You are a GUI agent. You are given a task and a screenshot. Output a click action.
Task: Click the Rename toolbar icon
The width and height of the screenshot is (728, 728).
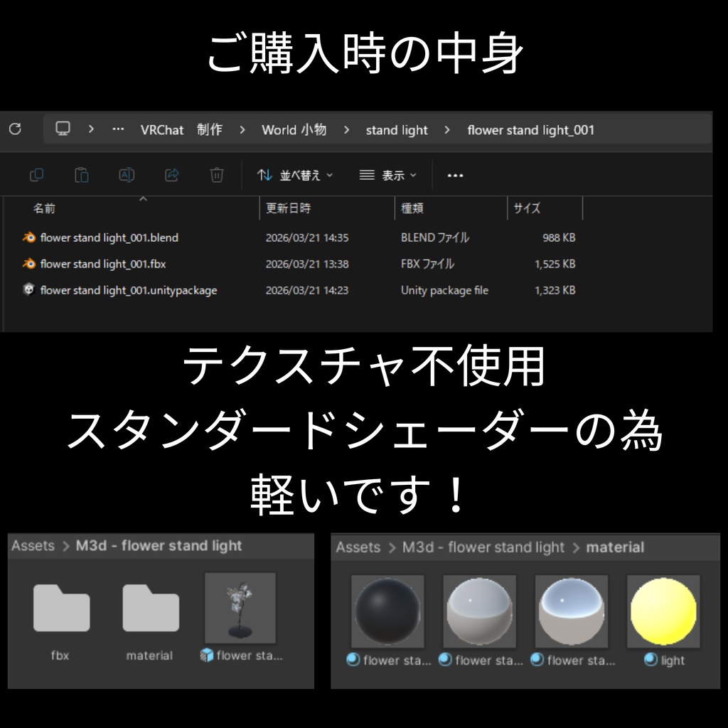(127, 175)
